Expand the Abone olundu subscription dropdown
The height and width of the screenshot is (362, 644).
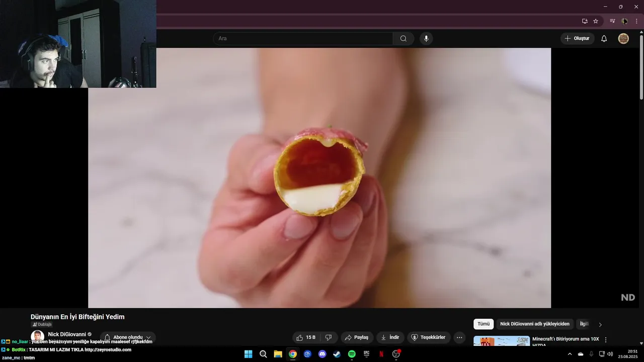(128, 337)
